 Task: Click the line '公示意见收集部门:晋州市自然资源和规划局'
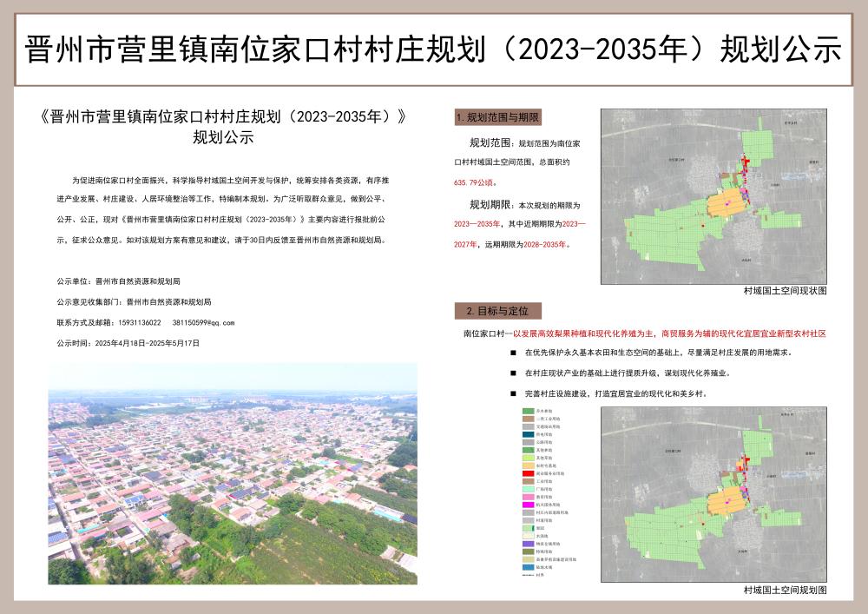tap(134, 301)
